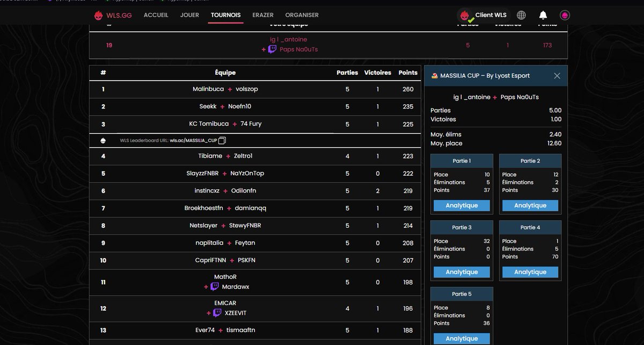Open Analytique for Partie 3

tap(462, 272)
